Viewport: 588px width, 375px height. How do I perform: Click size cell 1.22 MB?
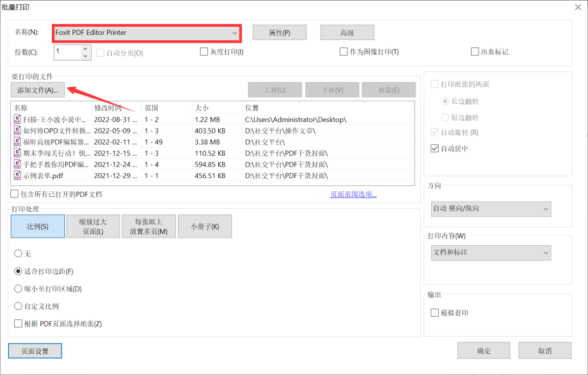coord(207,120)
